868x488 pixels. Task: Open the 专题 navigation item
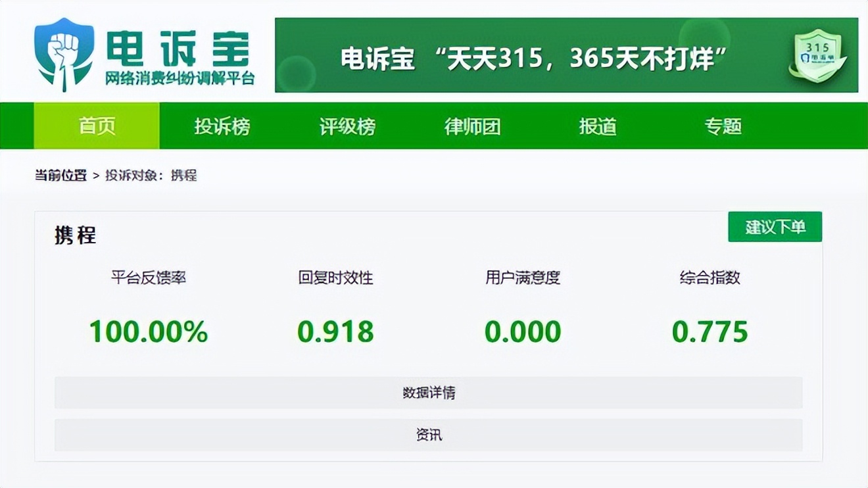[723, 126]
